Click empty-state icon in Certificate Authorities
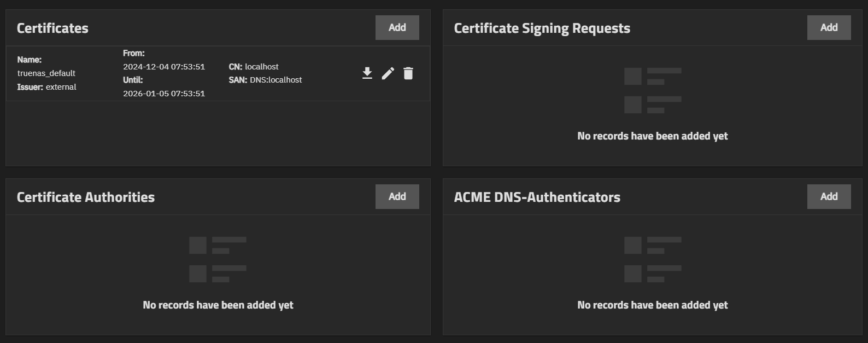The height and width of the screenshot is (343, 868). pyautogui.click(x=218, y=259)
